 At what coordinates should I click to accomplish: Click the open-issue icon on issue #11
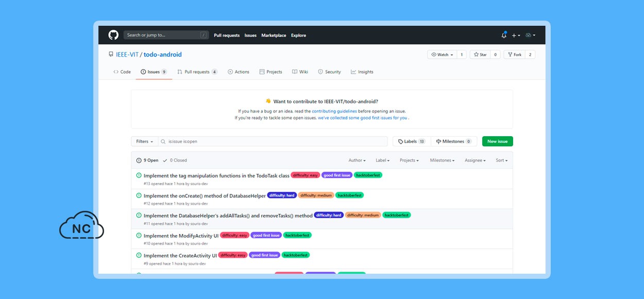139,215
